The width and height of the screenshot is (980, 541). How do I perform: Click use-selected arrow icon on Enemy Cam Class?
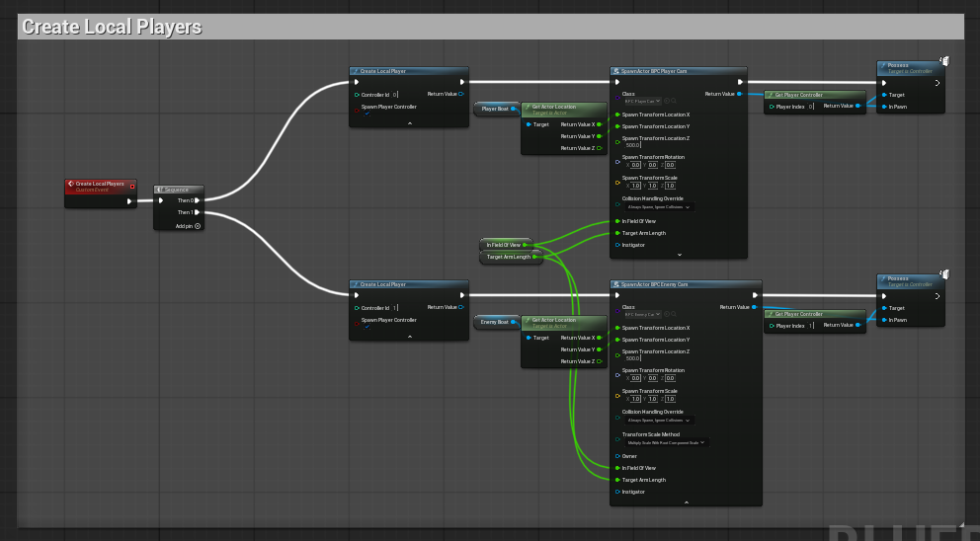click(667, 314)
